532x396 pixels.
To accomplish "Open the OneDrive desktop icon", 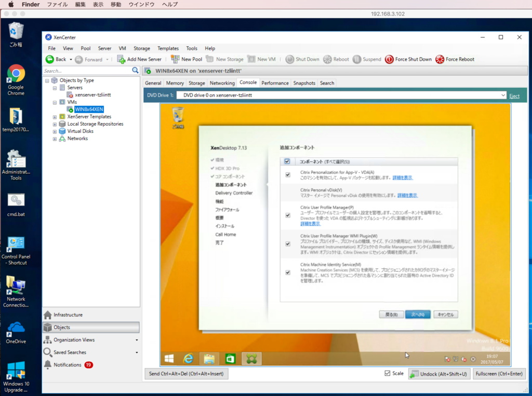I will (x=16, y=333).
